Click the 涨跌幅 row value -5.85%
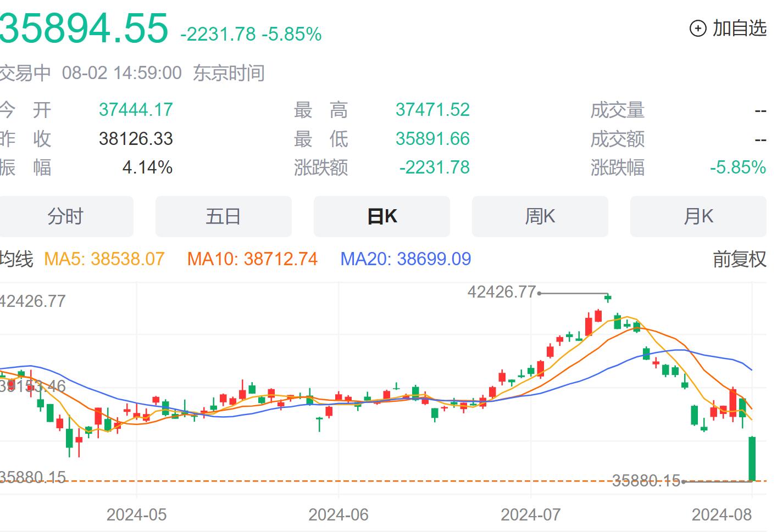This screenshot has width=777, height=532. [738, 167]
